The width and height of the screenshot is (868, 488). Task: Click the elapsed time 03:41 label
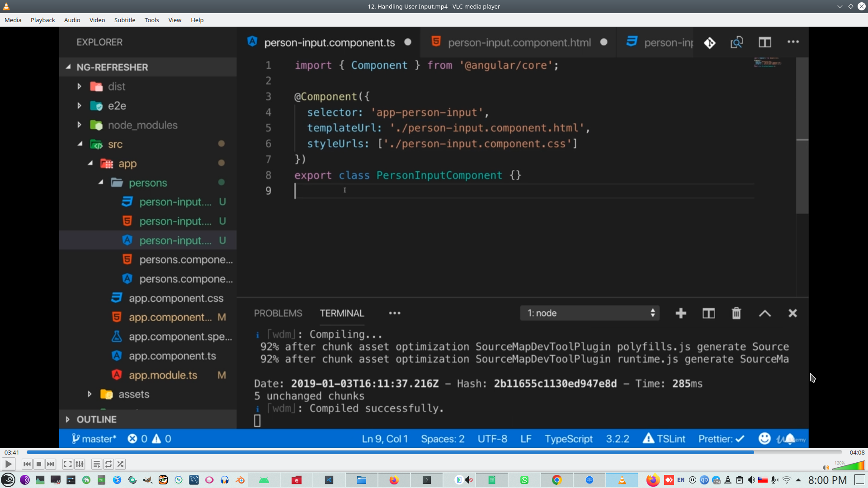coord(12,452)
